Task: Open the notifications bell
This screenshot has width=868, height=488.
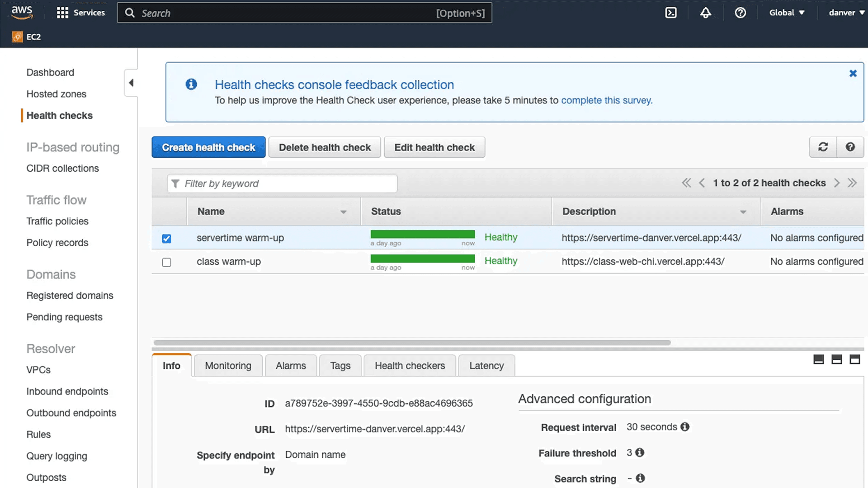Action: pyautogui.click(x=705, y=13)
